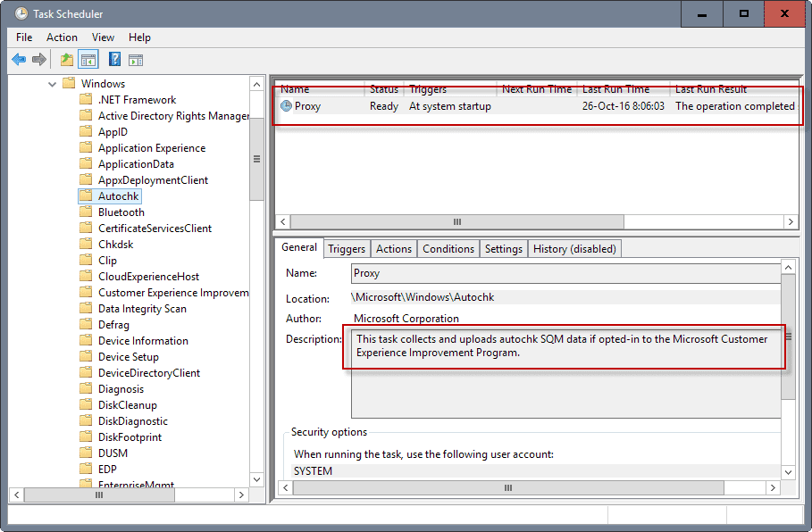The image size is (812, 532).
Task: Click the Task Scheduler clock icon in the title bar
Action: click(x=21, y=13)
